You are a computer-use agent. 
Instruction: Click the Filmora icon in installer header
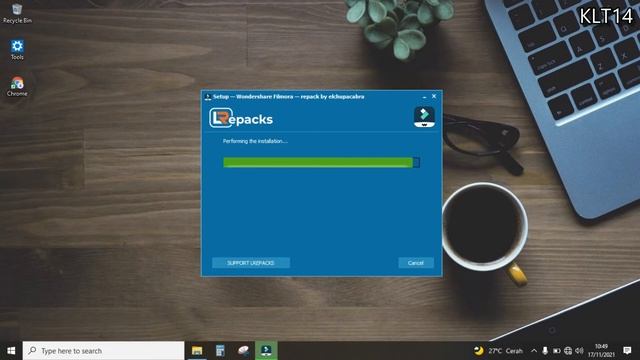[424, 117]
